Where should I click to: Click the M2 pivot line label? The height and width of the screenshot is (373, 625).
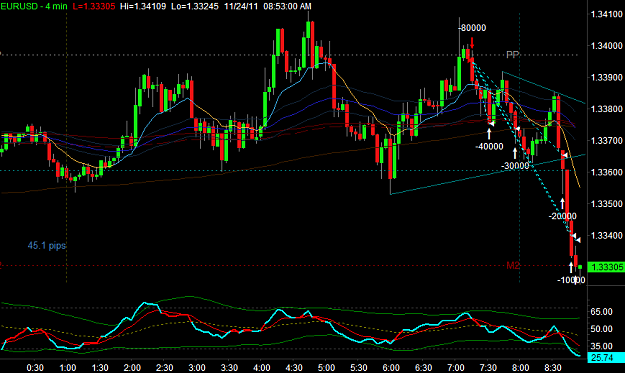click(x=513, y=265)
